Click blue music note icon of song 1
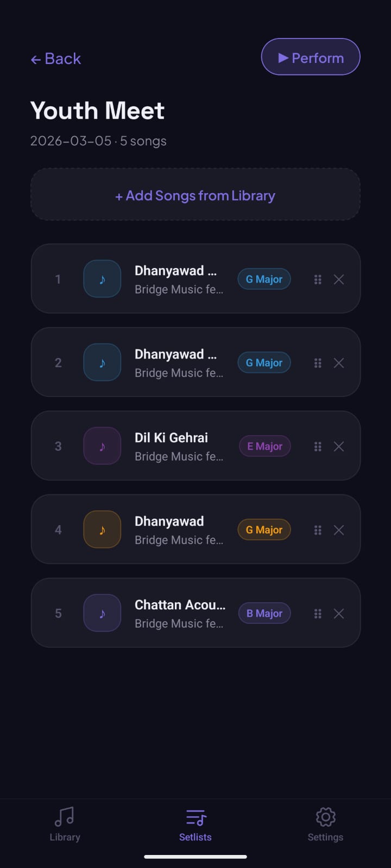The width and height of the screenshot is (391, 868). pos(102,279)
